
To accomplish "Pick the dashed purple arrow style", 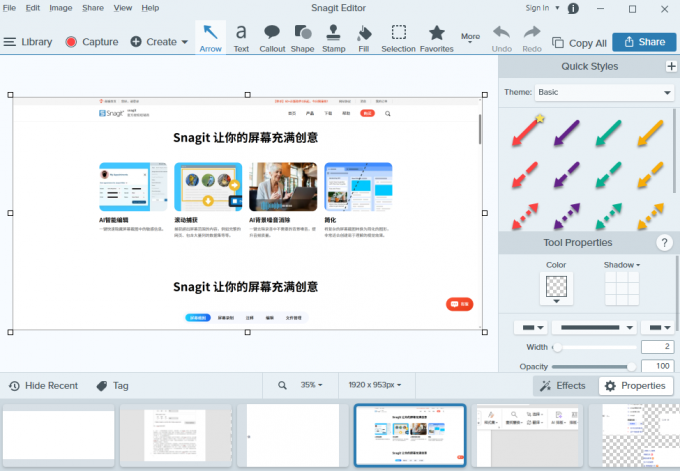I will point(567,174).
